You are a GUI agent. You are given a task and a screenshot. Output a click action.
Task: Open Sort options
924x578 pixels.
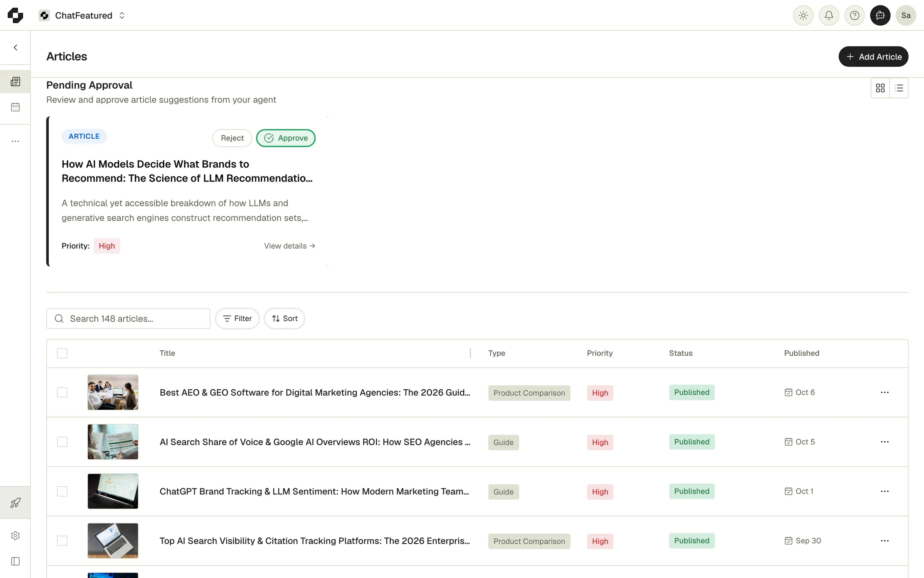[284, 319]
